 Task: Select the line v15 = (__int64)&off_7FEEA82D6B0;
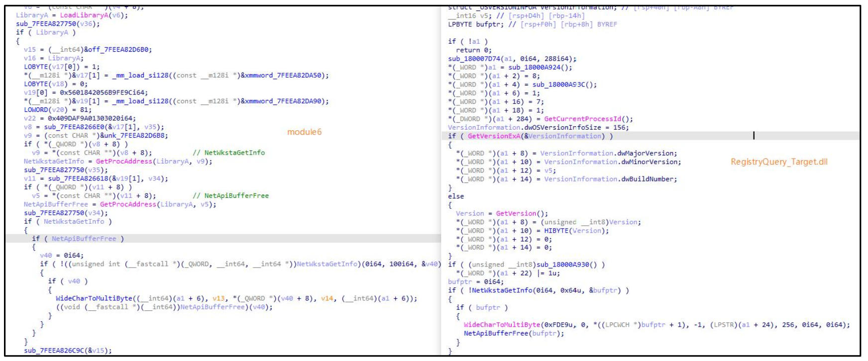point(88,50)
